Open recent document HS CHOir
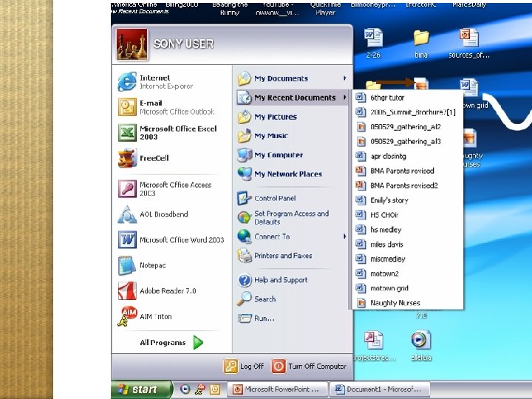The image size is (532, 399). tap(408, 215)
